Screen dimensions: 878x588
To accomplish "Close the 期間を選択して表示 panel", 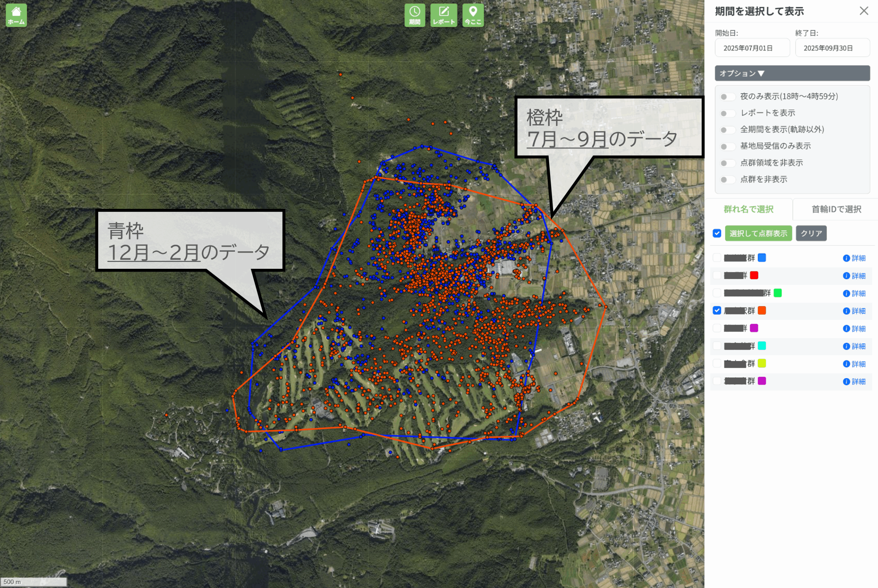I will tap(864, 11).
